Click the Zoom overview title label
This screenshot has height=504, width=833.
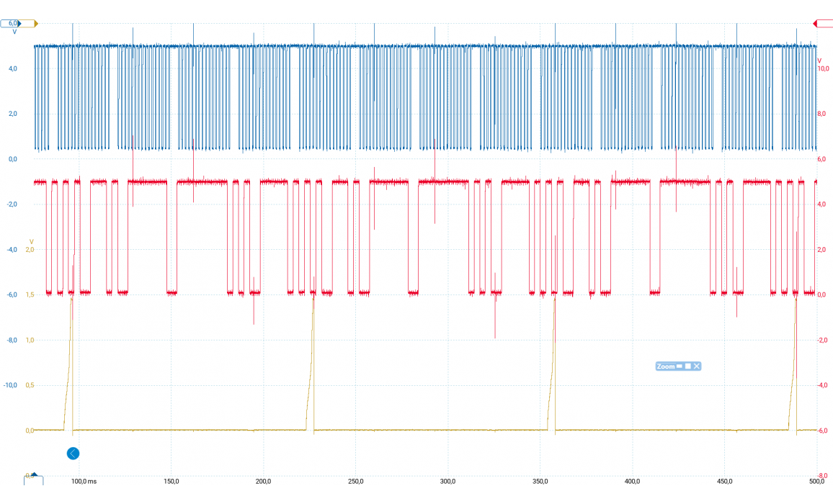(x=665, y=366)
